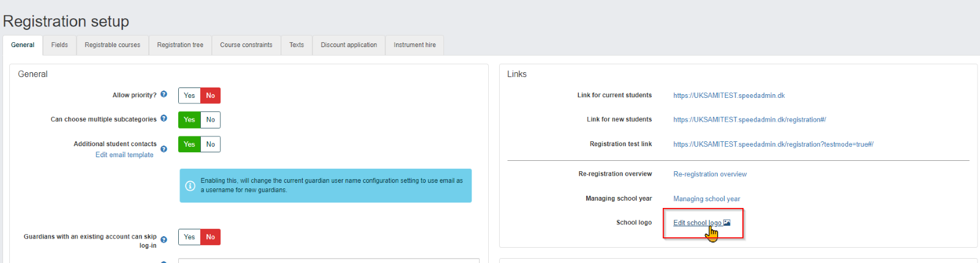
Task: Open help icon beside multiple subcategories
Action: pyautogui.click(x=164, y=118)
